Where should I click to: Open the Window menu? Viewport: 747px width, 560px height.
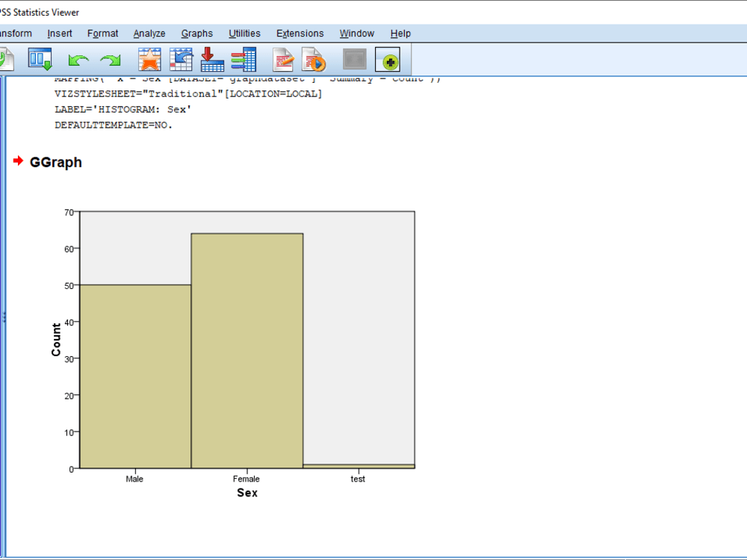click(x=356, y=33)
